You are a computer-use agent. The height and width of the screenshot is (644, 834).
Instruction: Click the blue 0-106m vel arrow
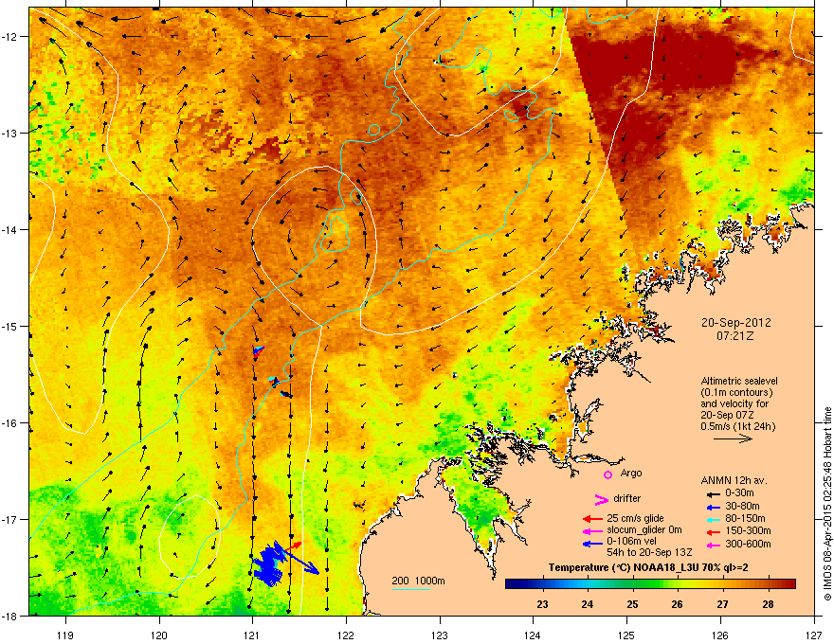point(592,544)
